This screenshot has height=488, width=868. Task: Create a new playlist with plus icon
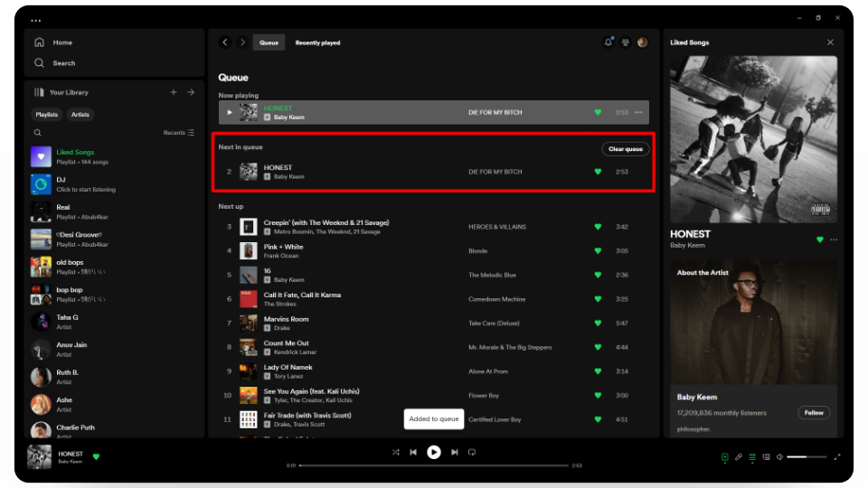[174, 92]
